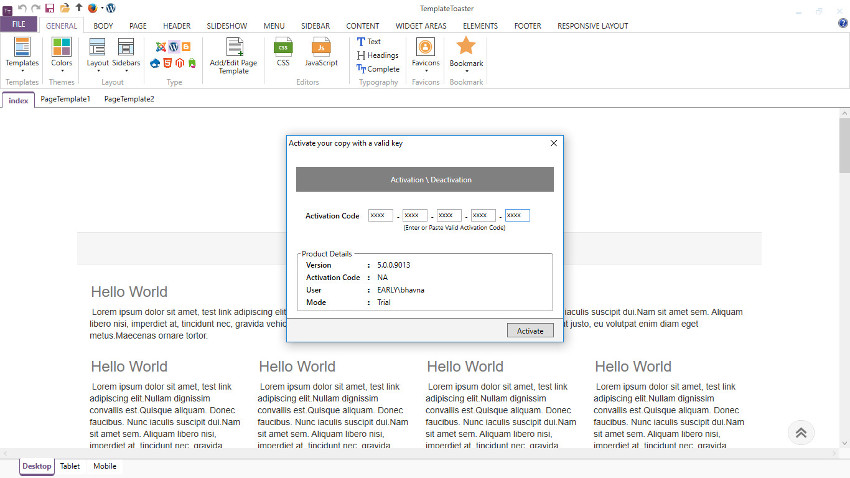850x478 pixels.
Task: Click the fifth activation code field
Action: coord(517,215)
